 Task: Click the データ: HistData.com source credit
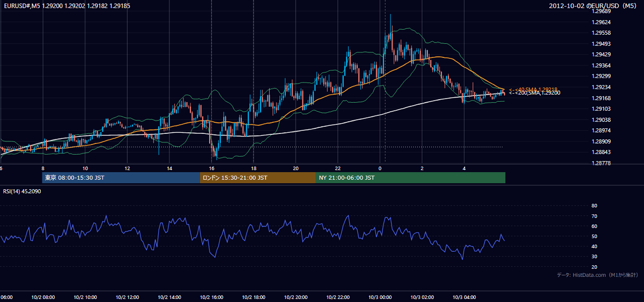(x=598, y=275)
